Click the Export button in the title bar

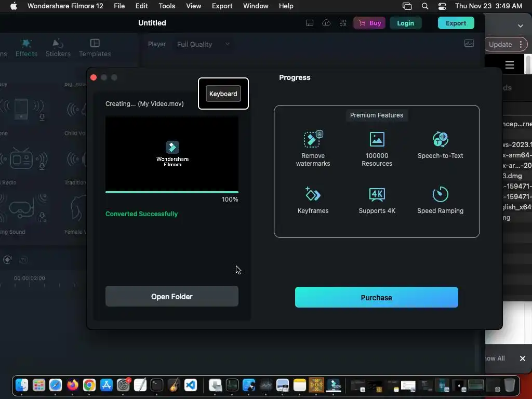[x=456, y=23]
